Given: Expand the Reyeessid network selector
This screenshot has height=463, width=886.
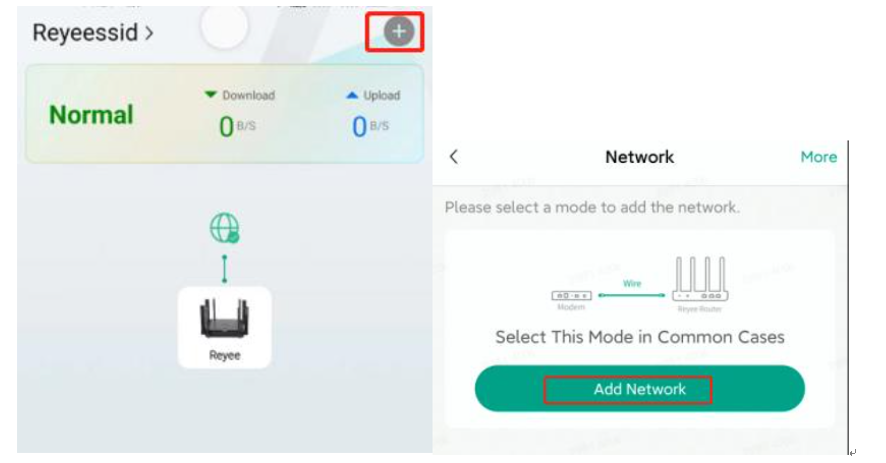Looking at the screenshot, I should pyautogui.click(x=93, y=32).
